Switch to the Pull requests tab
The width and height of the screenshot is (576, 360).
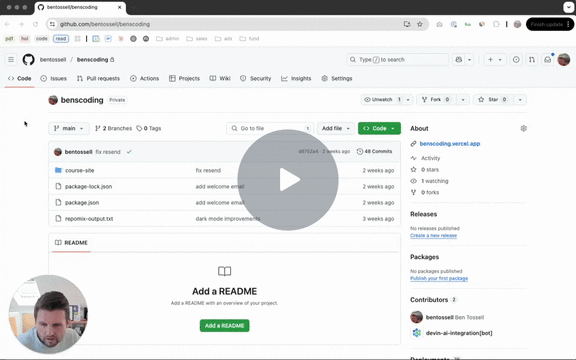click(98, 78)
